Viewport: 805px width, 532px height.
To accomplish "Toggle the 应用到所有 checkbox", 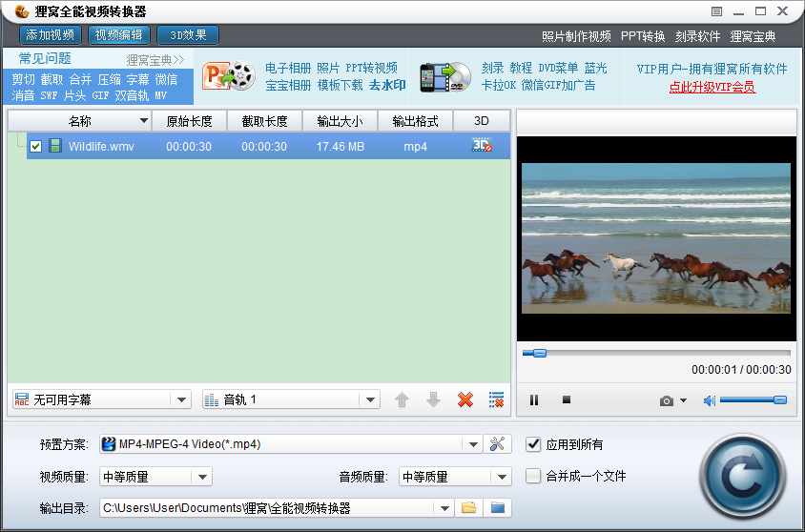I will pyautogui.click(x=534, y=444).
